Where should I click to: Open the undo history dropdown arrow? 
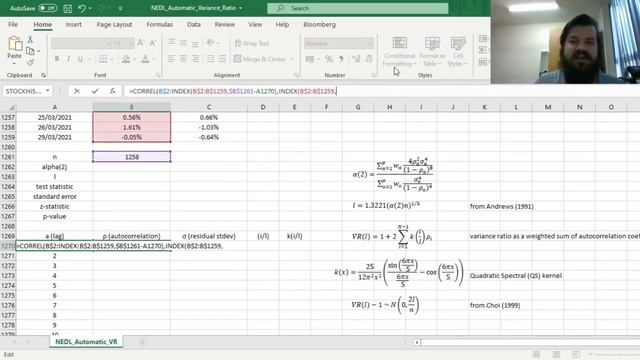coord(90,8)
